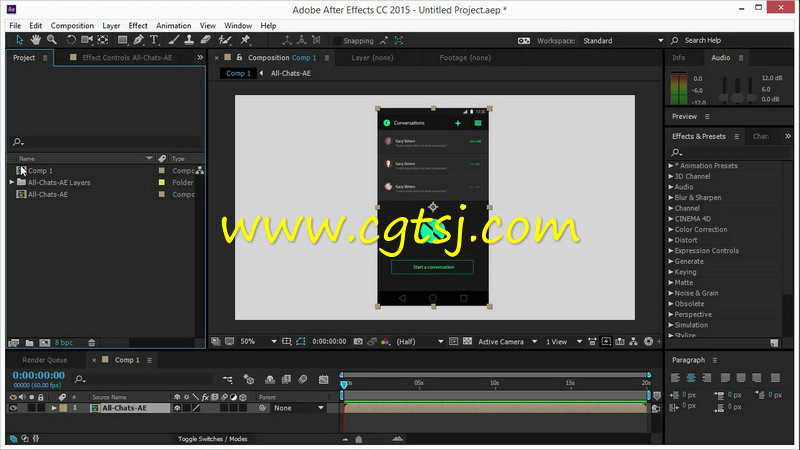
Task: Click the All-Chats-AE breadcrumb in viewer
Action: point(291,73)
